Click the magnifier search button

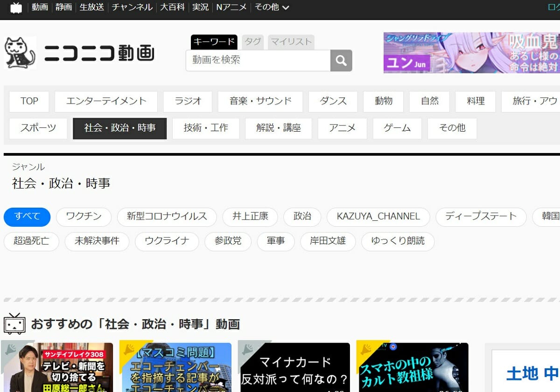[x=341, y=61]
